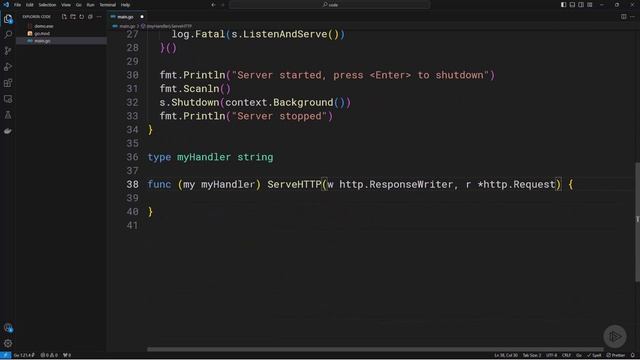Open the Accounts menu icon
The width and height of the screenshot is (640, 360).
coord(8,328)
